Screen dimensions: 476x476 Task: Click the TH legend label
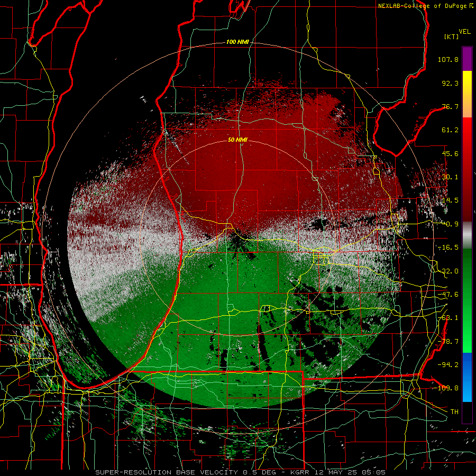pyautogui.click(x=454, y=411)
